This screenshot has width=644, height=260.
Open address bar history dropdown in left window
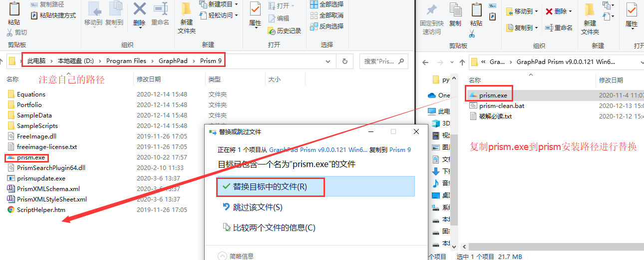tap(328, 61)
